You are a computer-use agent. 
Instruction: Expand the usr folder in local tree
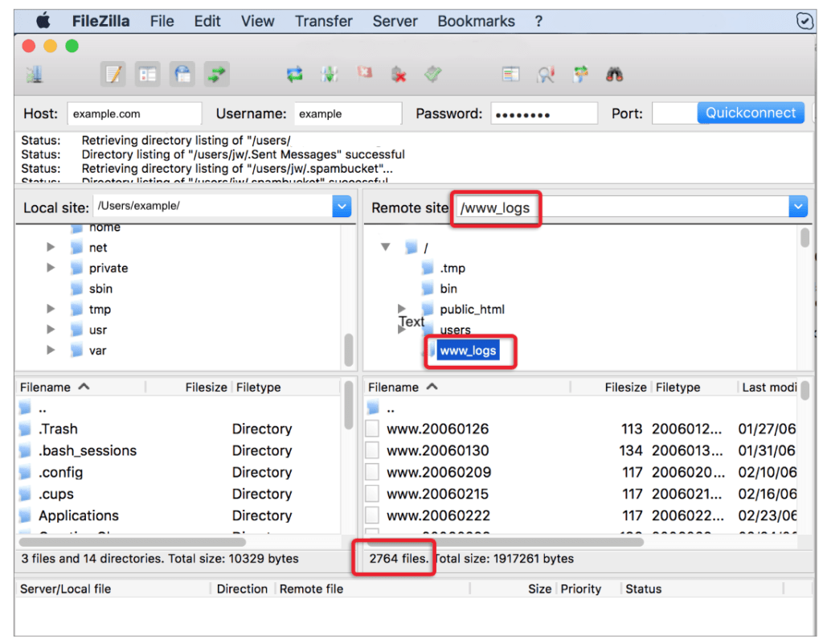coord(50,330)
